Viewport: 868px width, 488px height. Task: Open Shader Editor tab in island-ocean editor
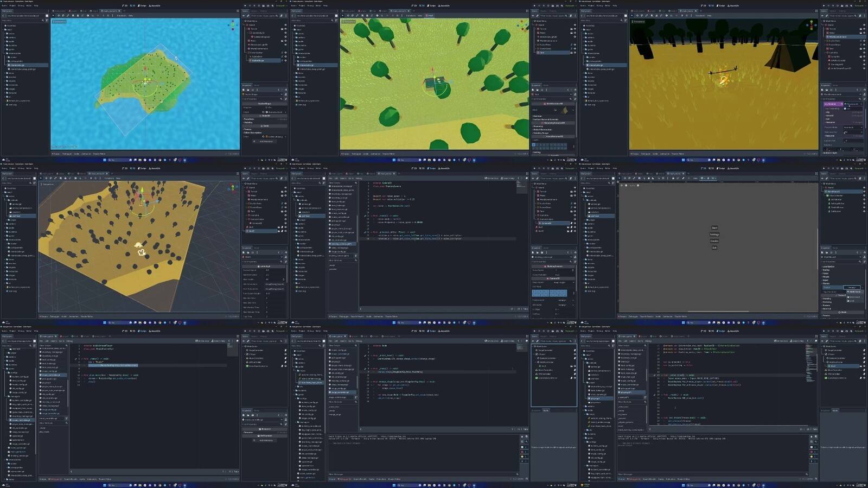point(99,154)
